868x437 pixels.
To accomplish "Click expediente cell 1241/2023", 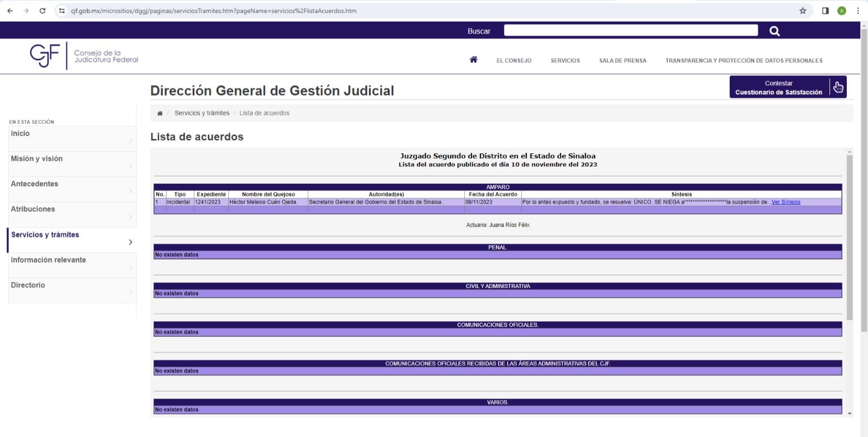I will (x=211, y=202).
